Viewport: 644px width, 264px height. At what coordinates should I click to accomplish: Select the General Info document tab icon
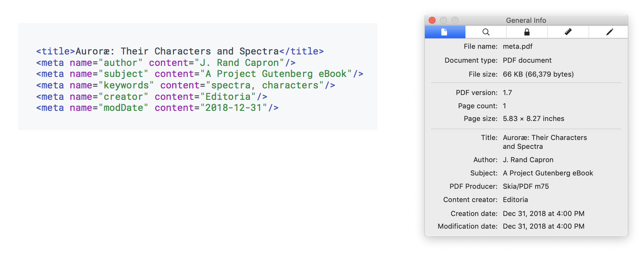pyautogui.click(x=445, y=32)
